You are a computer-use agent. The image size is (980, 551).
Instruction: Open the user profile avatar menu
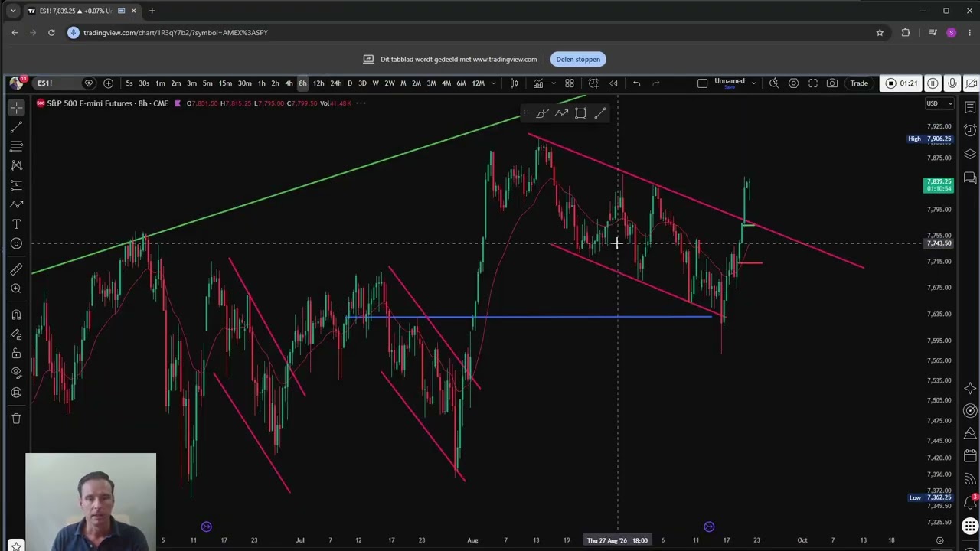16,83
